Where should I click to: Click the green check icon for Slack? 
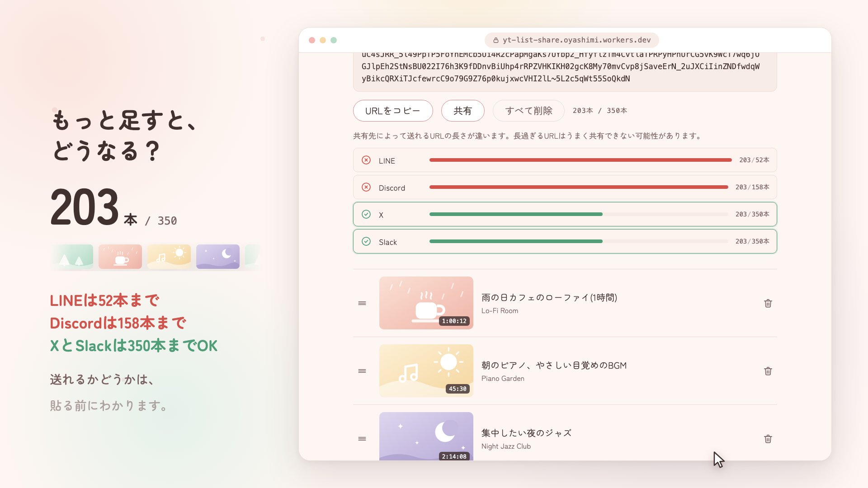point(366,241)
